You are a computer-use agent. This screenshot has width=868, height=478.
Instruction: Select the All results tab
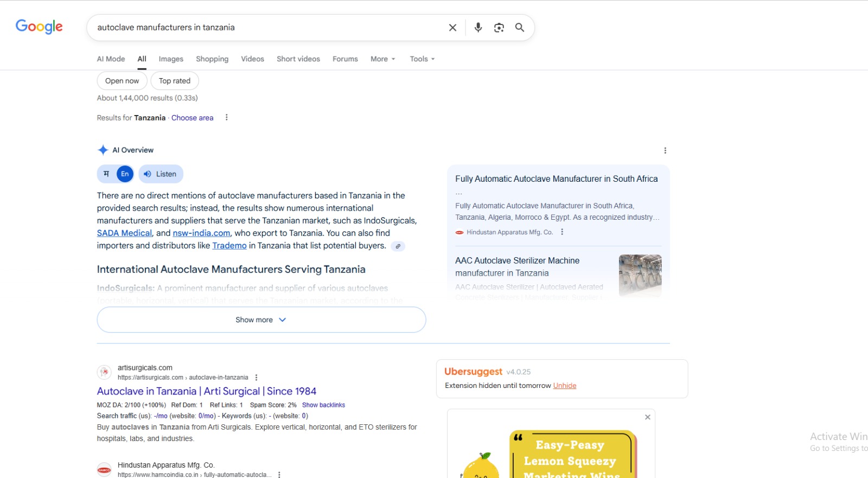pyautogui.click(x=142, y=59)
